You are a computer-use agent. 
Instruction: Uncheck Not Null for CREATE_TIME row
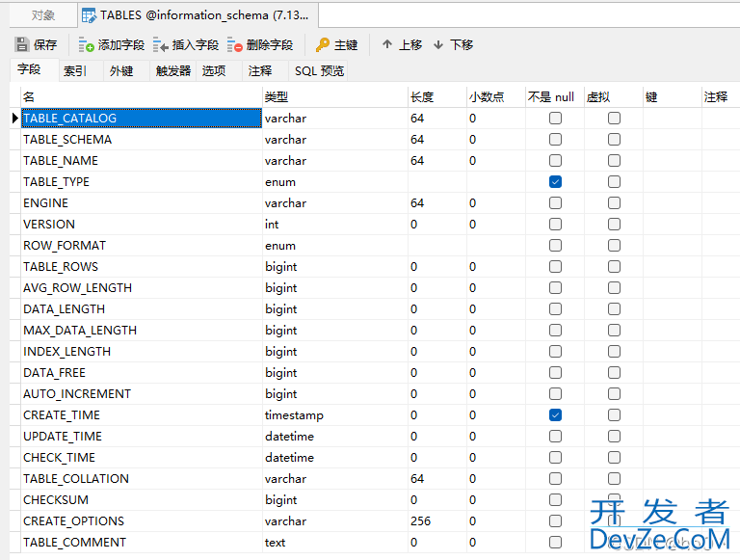click(x=555, y=414)
